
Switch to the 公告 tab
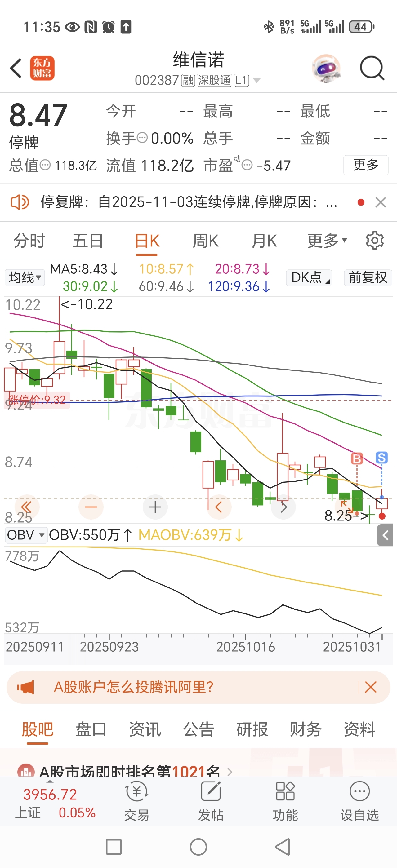[x=198, y=729]
